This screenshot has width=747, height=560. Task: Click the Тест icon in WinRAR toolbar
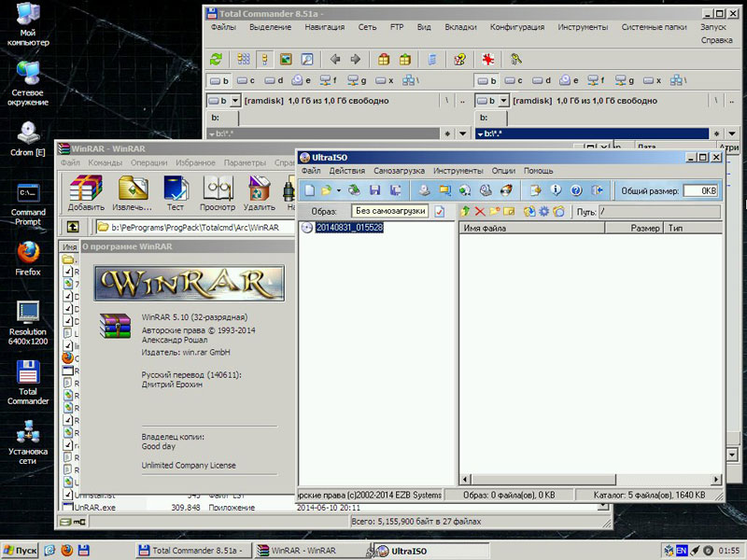point(175,193)
